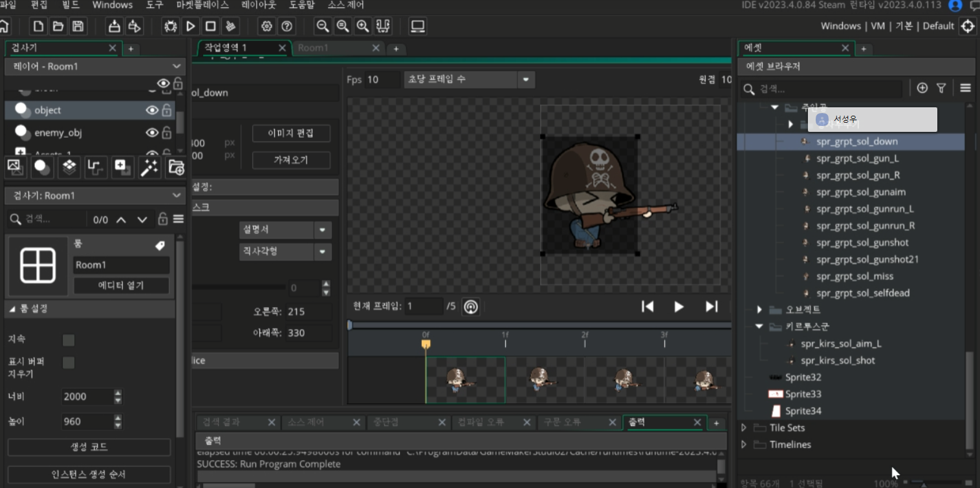Open Game Options via the gear icon

(x=267, y=27)
